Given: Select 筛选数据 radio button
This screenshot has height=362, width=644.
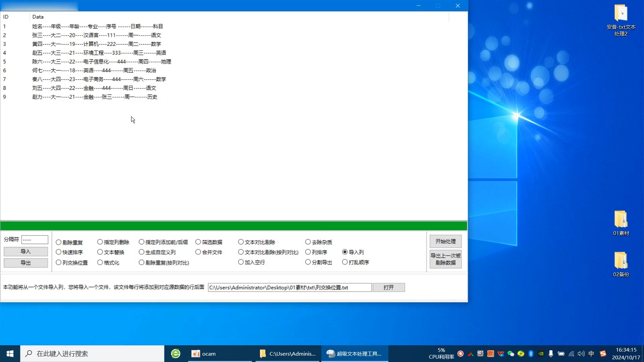Looking at the screenshot, I should point(198,242).
